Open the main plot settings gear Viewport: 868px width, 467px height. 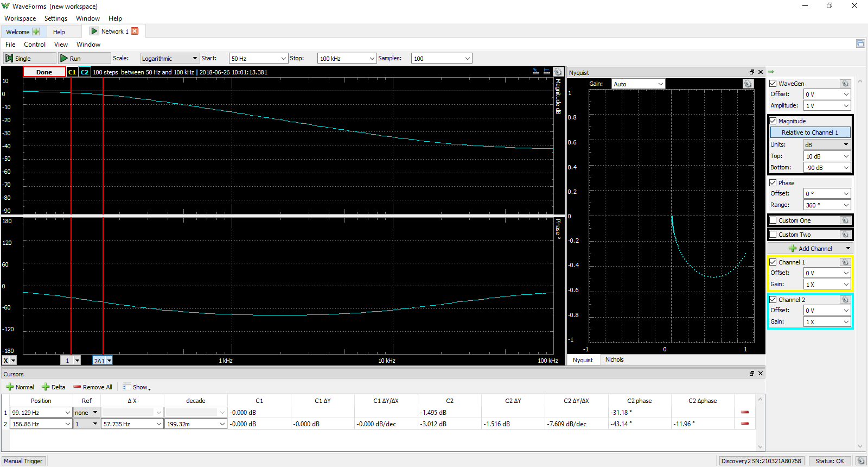pyautogui.click(x=558, y=72)
